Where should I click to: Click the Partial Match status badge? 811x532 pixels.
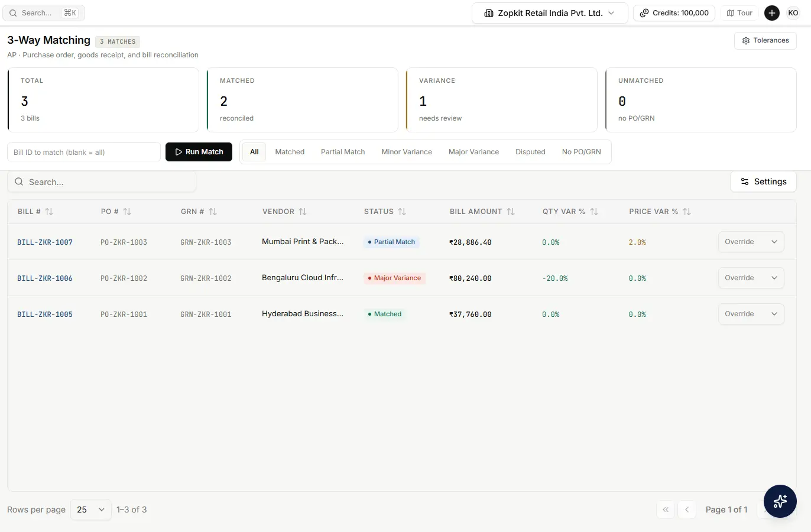coord(391,242)
